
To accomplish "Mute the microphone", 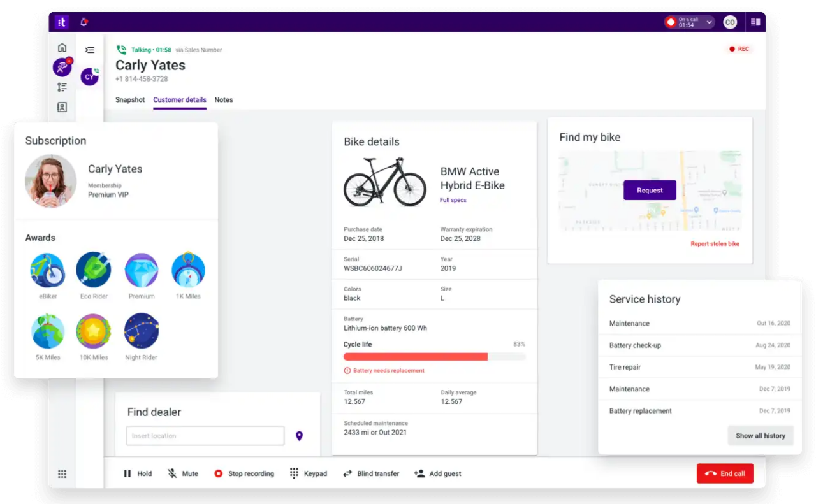I will (183, 473).
